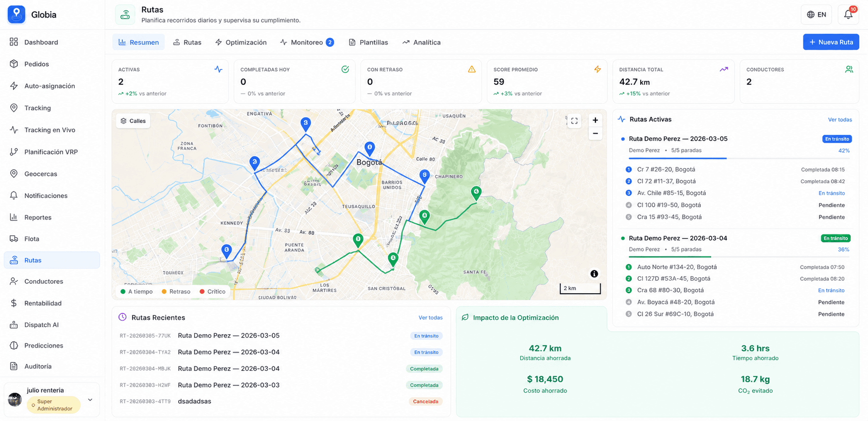The width and height of the screenshot is (868, 421).
Task: Open recent route RT-20260303-4TT9 dsadadsas
Action: point(281,401)
